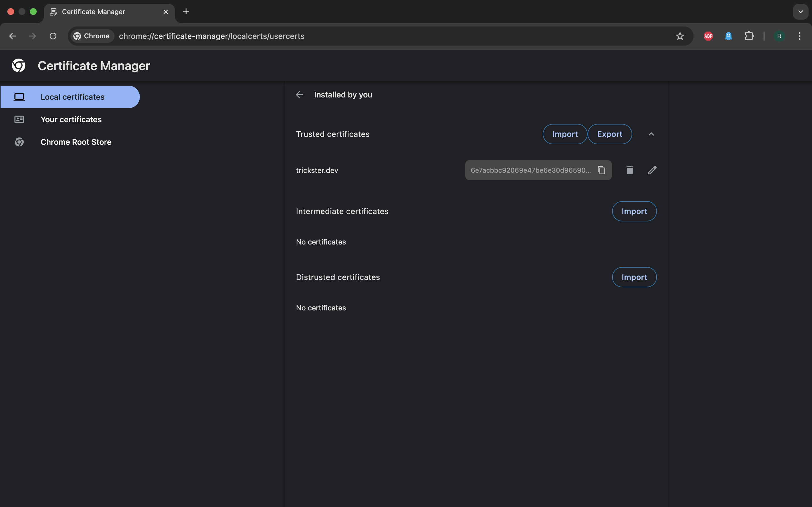The height and width of the screenshot is (507, 812).
Task: Bookmark this page with star icon
Action: click(x=680, y=36)
